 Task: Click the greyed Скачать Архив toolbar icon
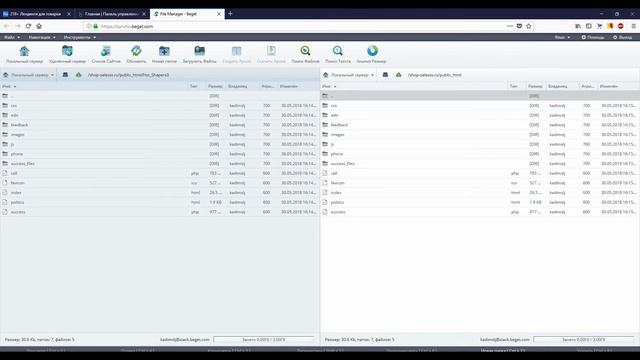[x=271, y=54]
